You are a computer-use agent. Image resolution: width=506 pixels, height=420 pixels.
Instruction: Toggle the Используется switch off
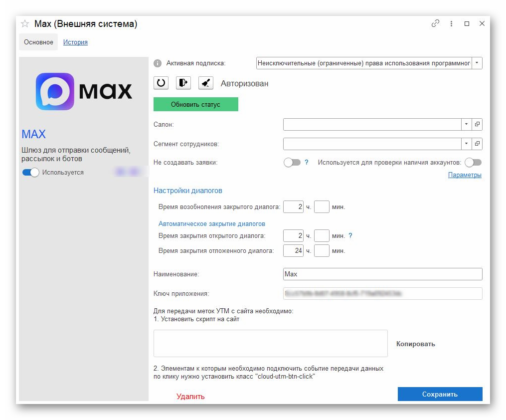30,173
